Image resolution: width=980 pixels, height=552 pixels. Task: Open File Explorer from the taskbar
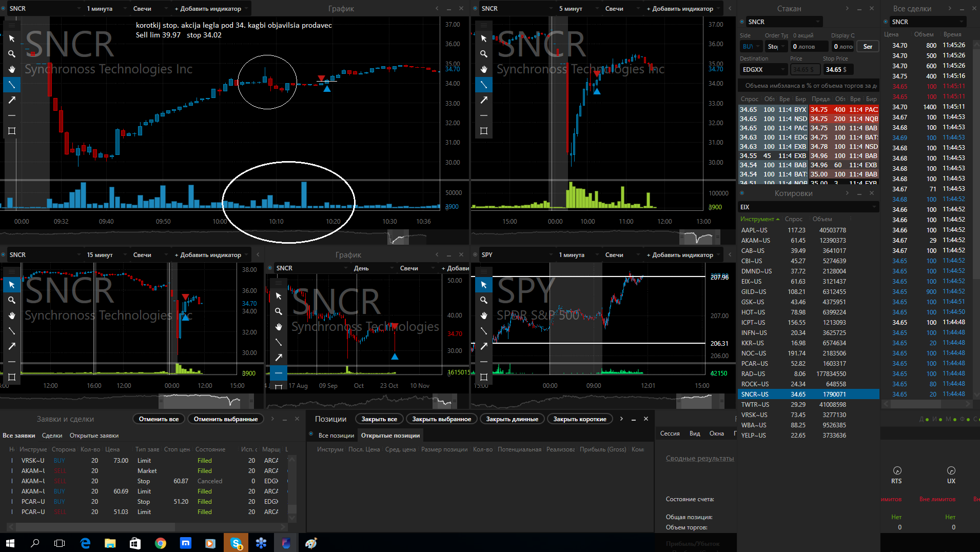coord(110,543)
